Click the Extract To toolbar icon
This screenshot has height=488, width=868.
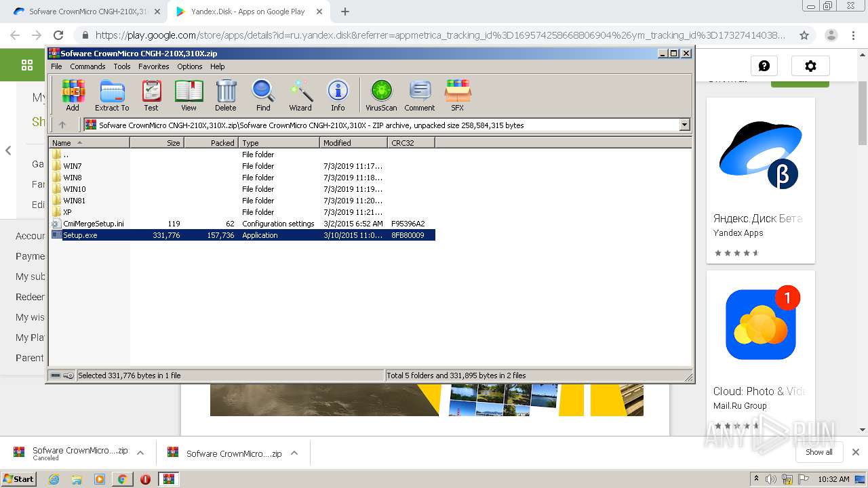(x=112, y=95)
